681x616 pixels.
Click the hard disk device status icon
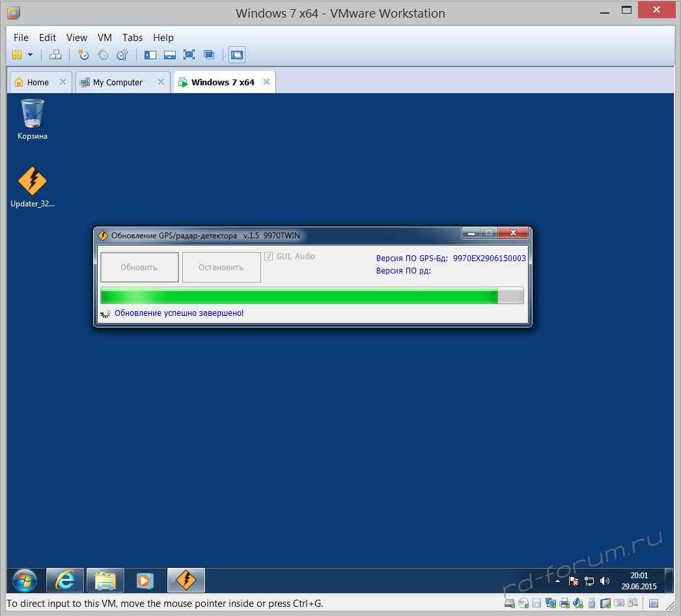(509, 604)
